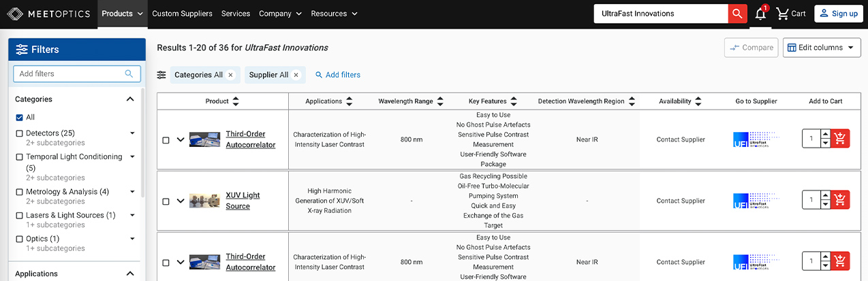Click the Add filters search field
This screenshot has height=281, width=868.
pyautogui.click(x=70, y=73)
